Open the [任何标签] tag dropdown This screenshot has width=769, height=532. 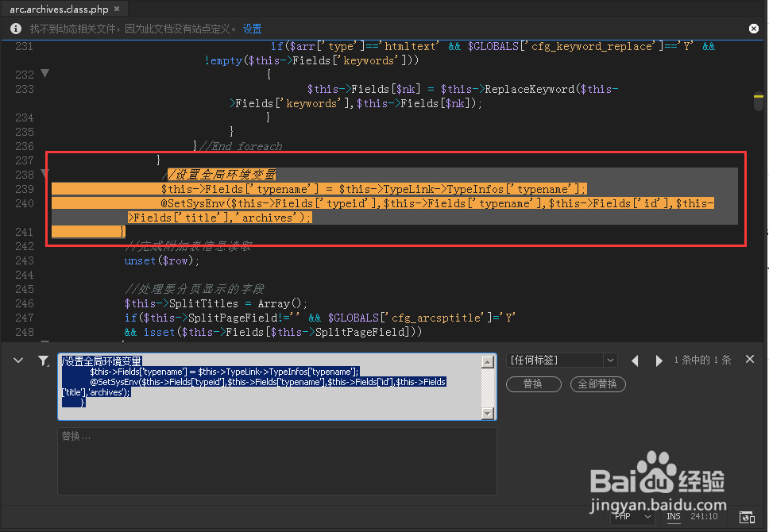coord(561,360)
